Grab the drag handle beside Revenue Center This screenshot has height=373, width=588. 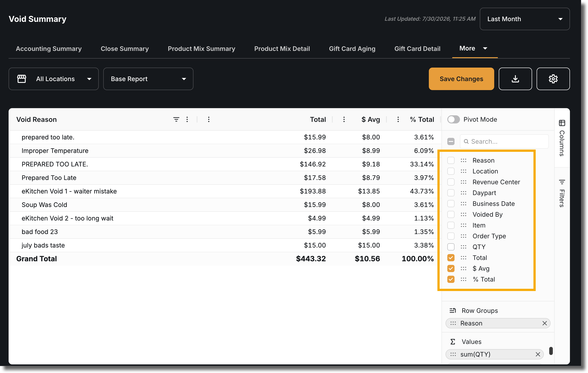(x=463, y=182)
